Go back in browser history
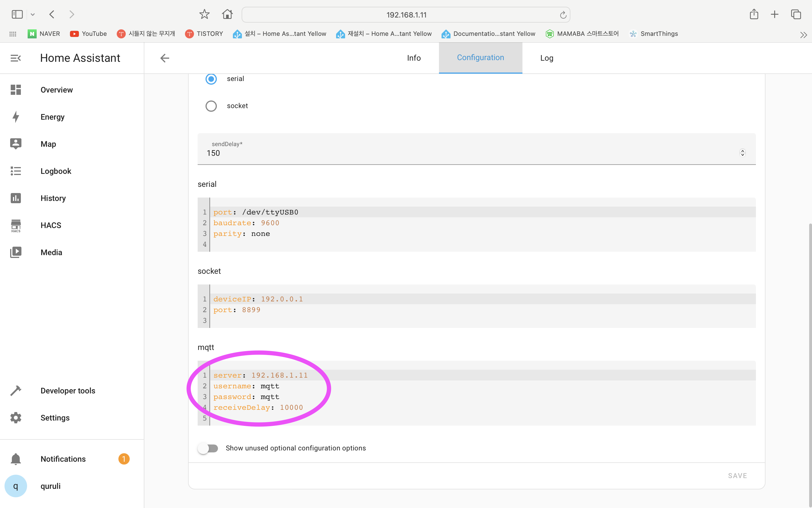Image resolution: width=812 pixels, height=508 pixels. pyautogui.click(x=52, y=14)
